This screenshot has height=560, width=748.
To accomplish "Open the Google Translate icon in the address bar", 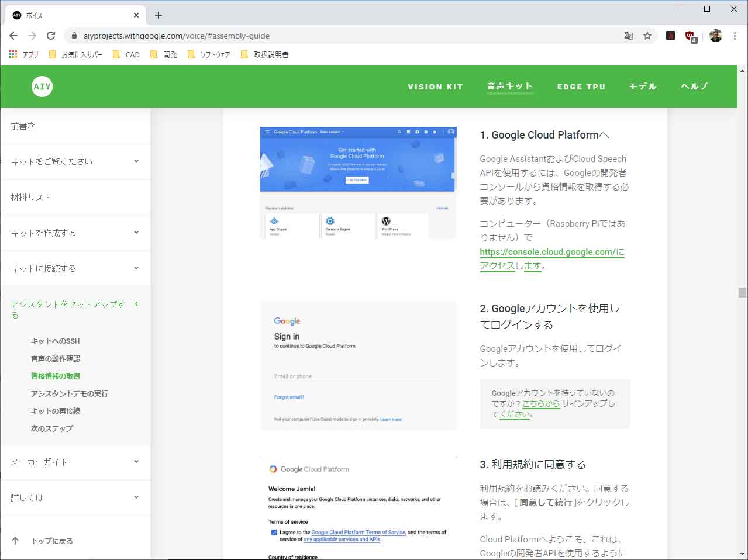I will tap(629, 36).
